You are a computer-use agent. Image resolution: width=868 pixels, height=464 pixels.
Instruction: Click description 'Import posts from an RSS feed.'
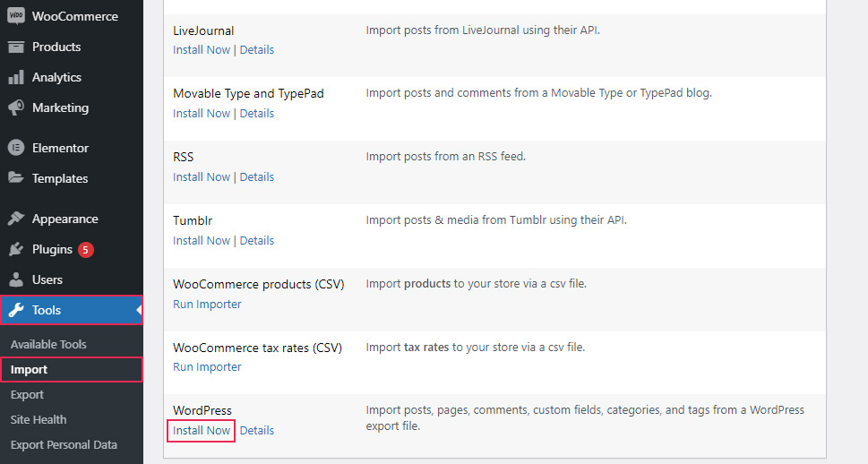click(445, 157)
